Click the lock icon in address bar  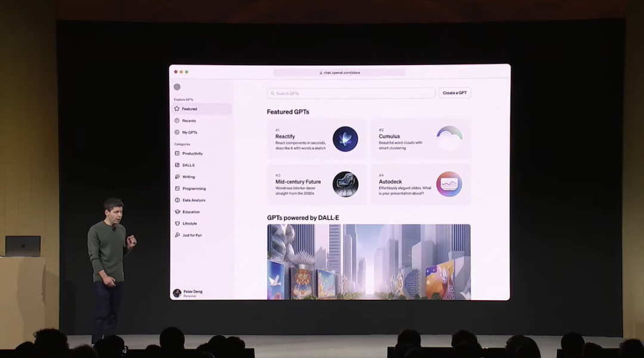(x=321, y=73)
